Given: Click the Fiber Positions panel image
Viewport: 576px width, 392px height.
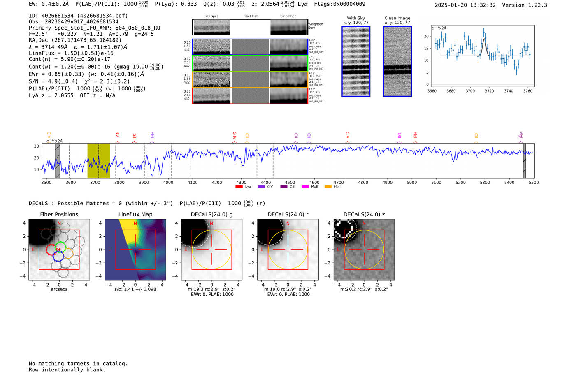Looking at the screenshot, I should click(x=59, y=250).
